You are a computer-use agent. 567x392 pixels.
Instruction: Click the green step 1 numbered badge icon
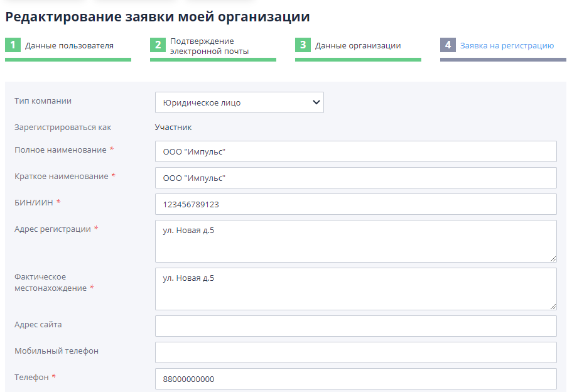tap(13, 45)
